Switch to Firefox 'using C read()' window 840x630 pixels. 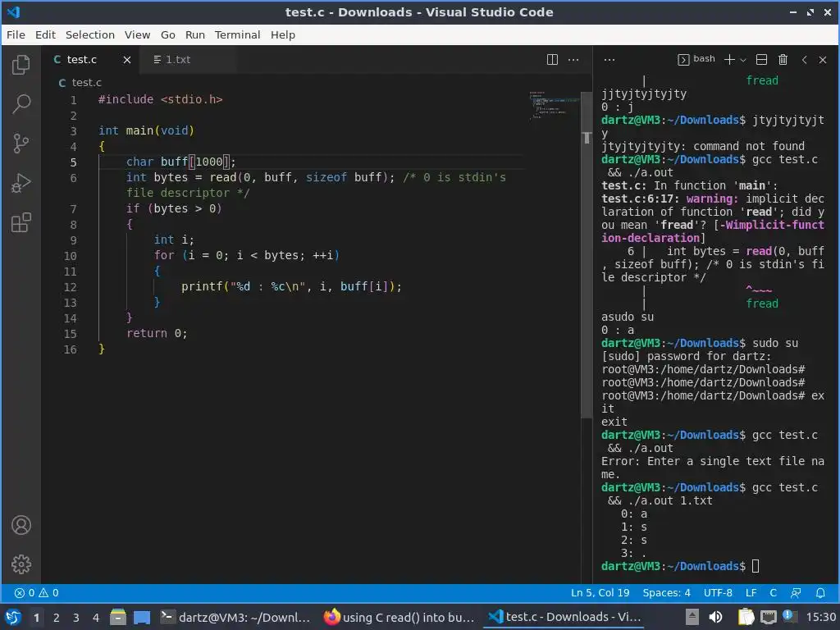pyautogui.click(x=399, y=617)
